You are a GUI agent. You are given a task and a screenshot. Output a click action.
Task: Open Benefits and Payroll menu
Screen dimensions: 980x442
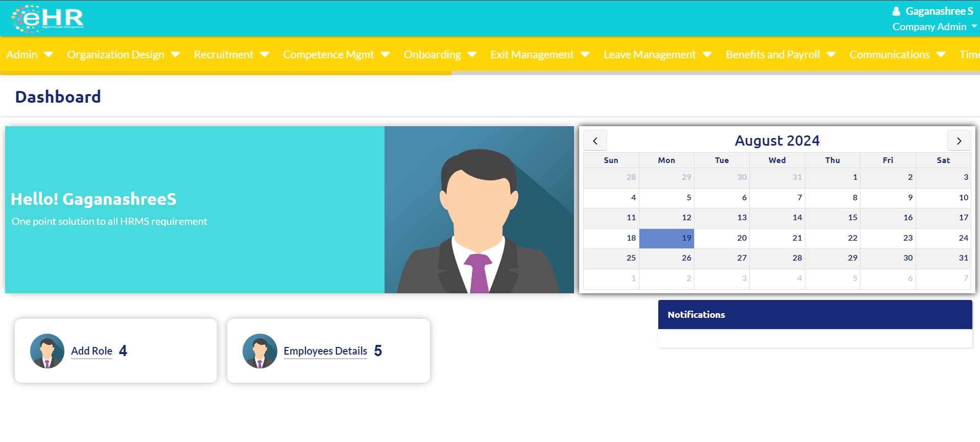tap(780, 55)
